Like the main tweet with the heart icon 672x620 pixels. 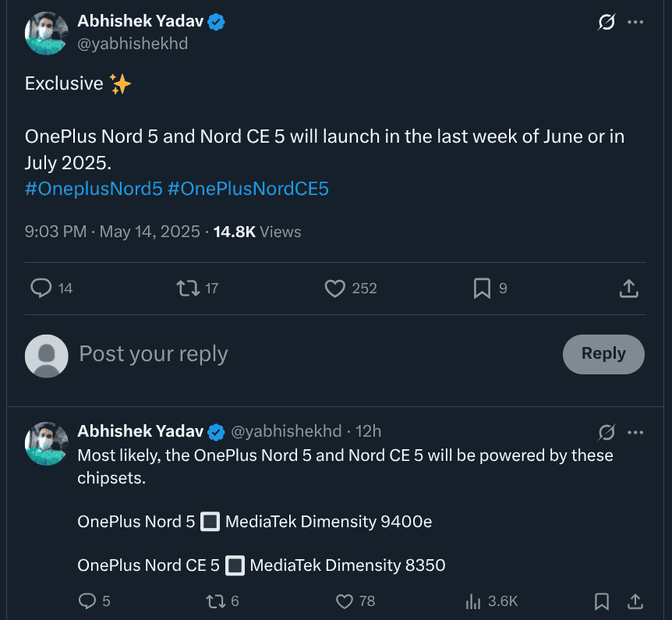click(x=334, y=289)
